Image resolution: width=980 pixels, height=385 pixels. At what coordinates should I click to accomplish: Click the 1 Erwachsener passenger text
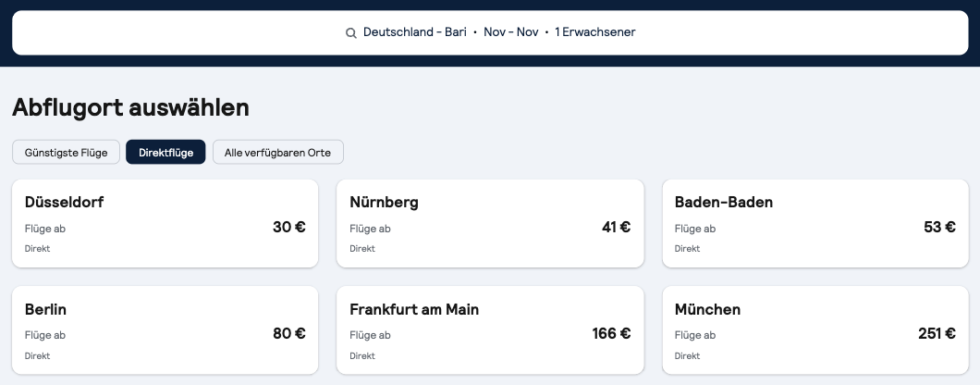pyautogui.click(x=595, y=32)
